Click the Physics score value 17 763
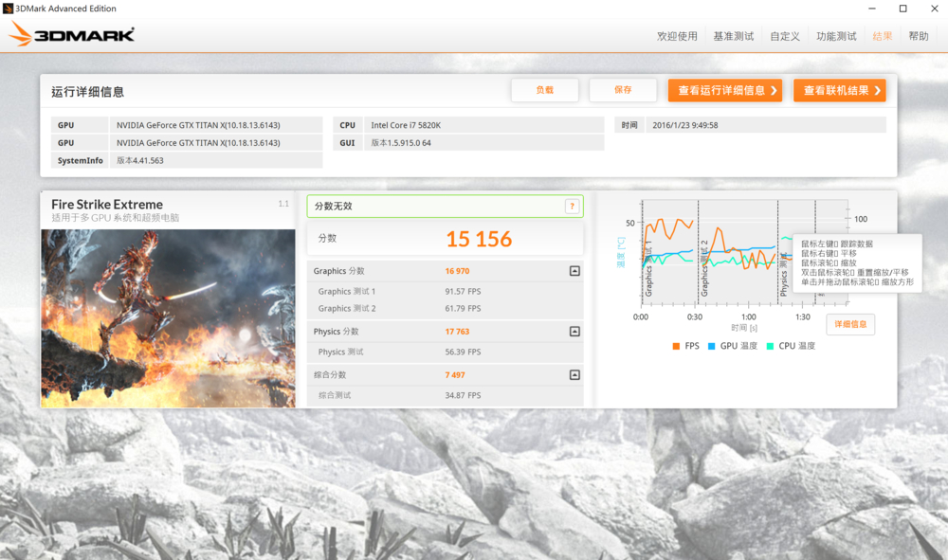The image size is (948, 560). pos(457,332)
